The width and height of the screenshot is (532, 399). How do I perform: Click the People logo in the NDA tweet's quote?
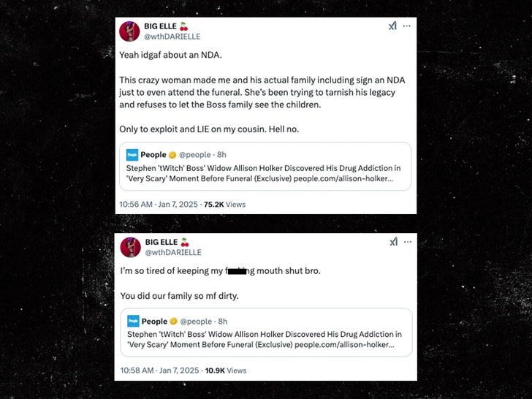click(132, 155)
